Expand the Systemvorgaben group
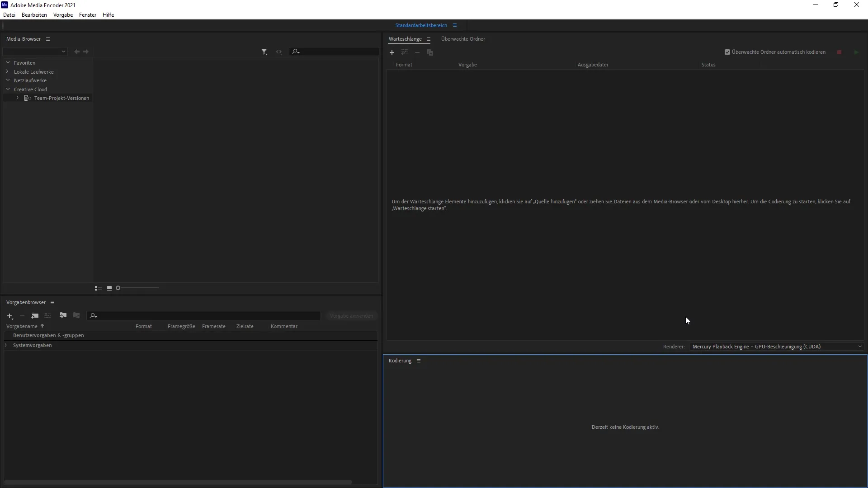Screen dimensions: 868x488 point(6,345)
